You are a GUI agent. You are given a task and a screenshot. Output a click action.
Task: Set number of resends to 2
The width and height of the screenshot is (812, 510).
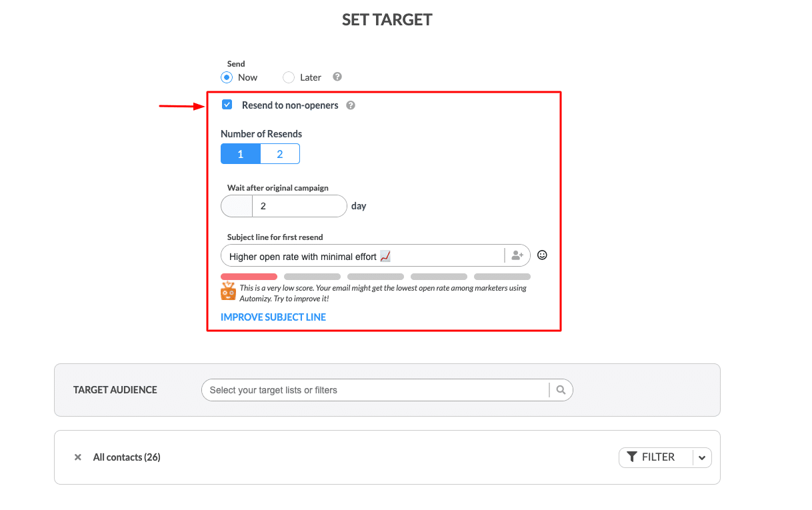280,154
